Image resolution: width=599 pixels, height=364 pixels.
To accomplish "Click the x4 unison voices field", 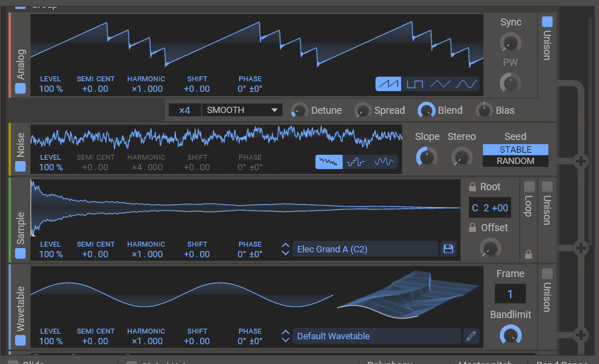I will tap(185, 110).
